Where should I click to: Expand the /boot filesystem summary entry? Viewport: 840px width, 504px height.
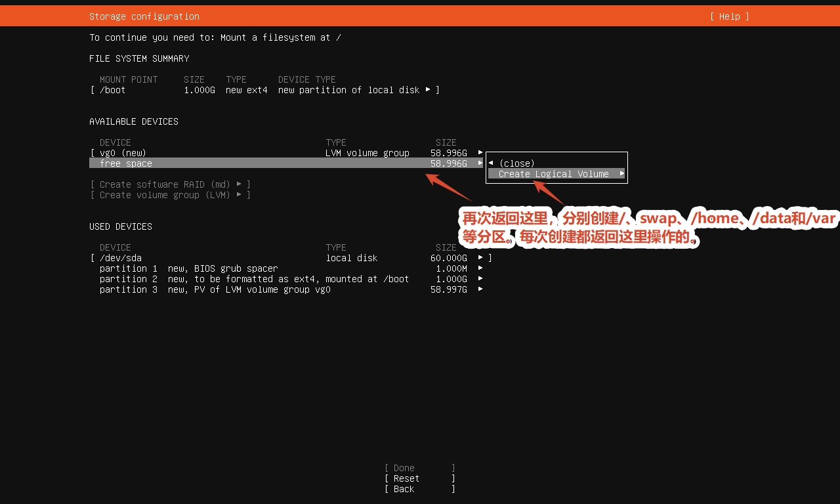point(265,90)
